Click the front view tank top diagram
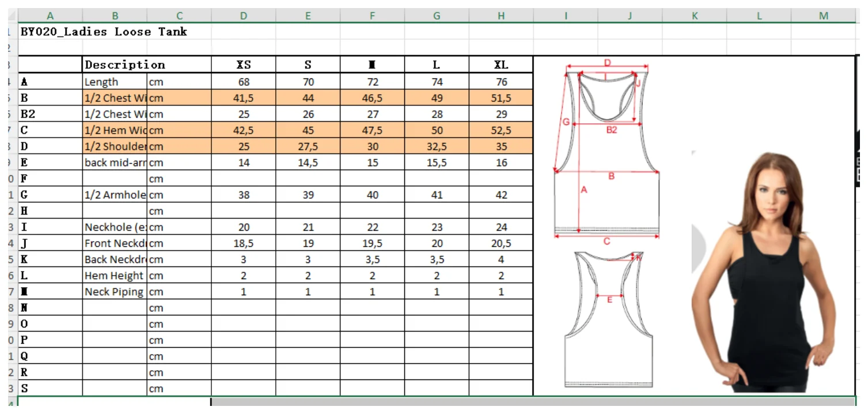Image resolution: width=868 pixels, height=414 pixels. (607, 152)
